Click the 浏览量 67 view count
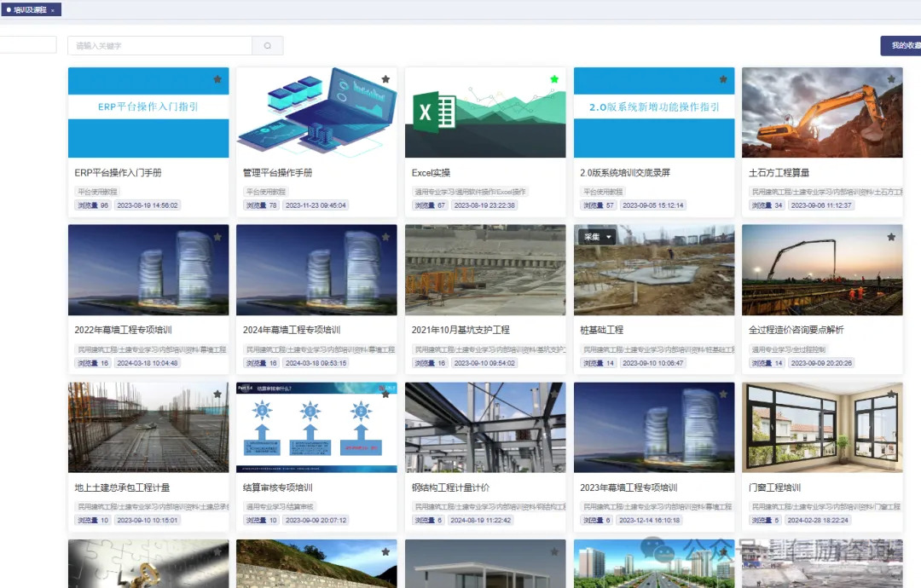This screenshot has height=588, width=921. 431,205
